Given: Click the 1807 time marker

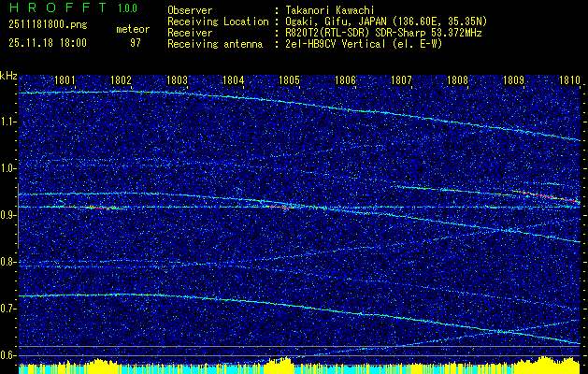Looking at the screenshot, I should (x=401, y=80).
